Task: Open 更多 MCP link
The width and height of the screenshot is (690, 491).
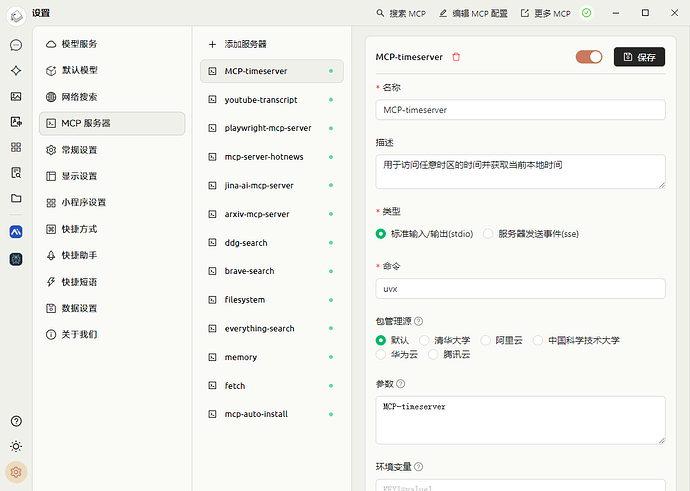Action: (x=545, y=13)
